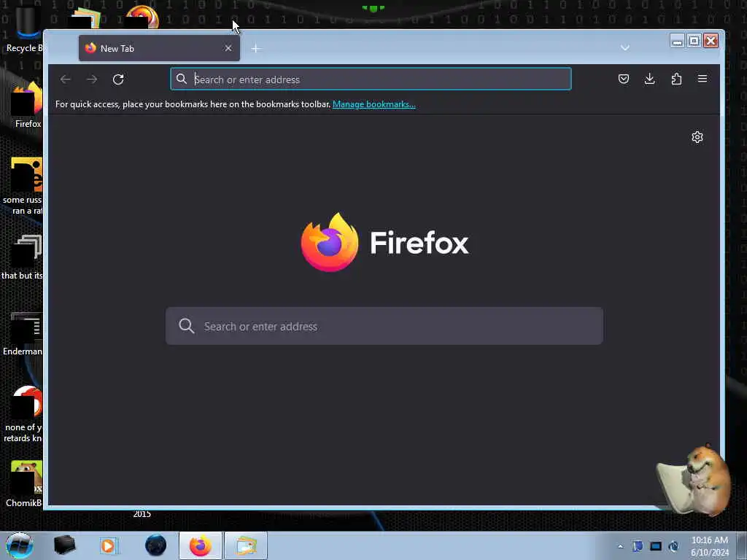Viewport: 747px width, 560px height.
Task: Open the Firefox hamburger menu
Action: pyautogui.click(x=703, y=79)
